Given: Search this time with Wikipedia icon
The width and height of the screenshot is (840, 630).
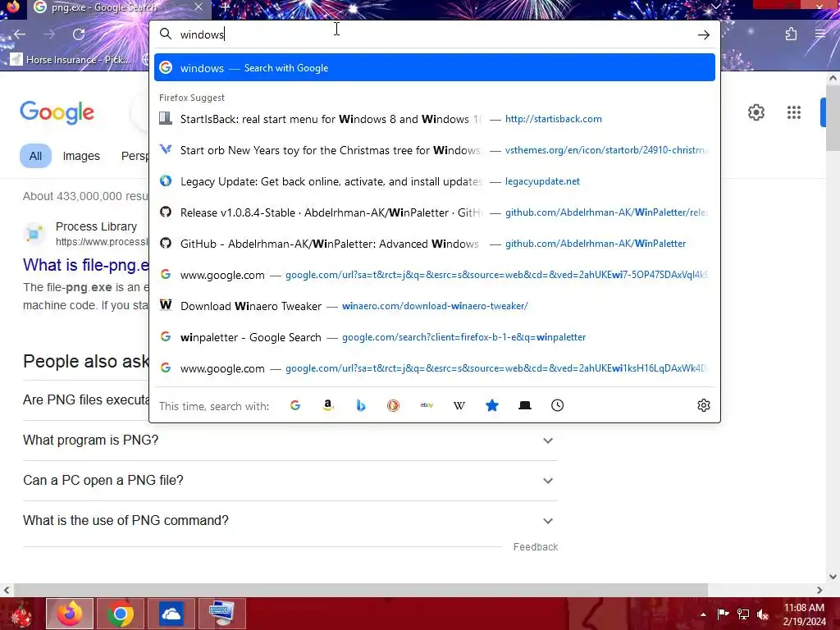Looking at the screenshot, I should tap(459, 405).
